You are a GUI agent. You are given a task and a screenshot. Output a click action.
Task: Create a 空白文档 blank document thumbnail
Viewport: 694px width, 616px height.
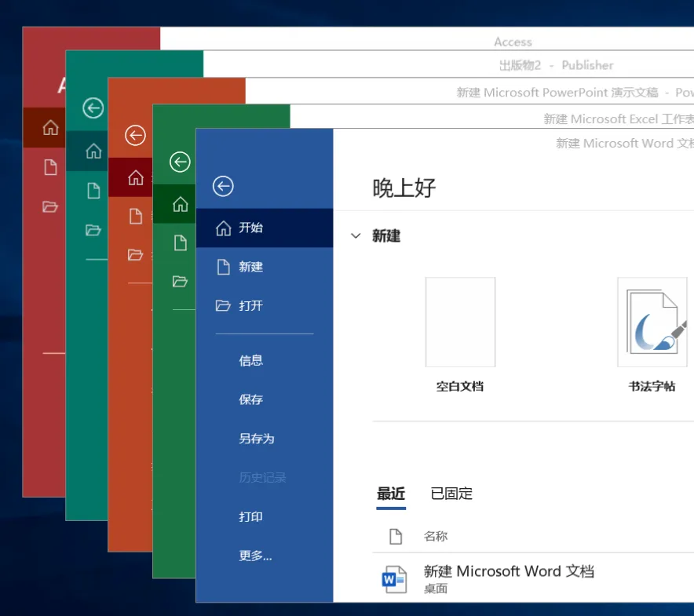pos(460,323)
